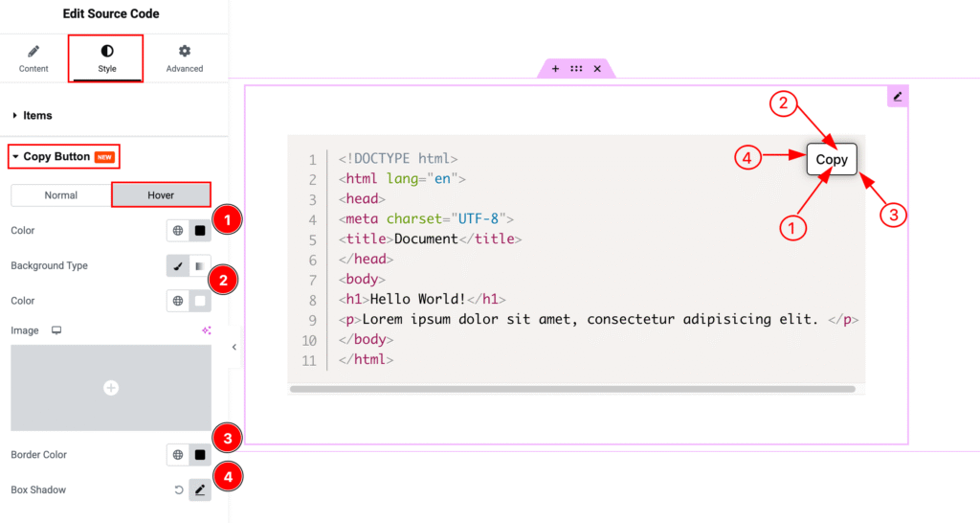Expand the Items section
This screenshot has height=523, width=980.
click(32, 115)
